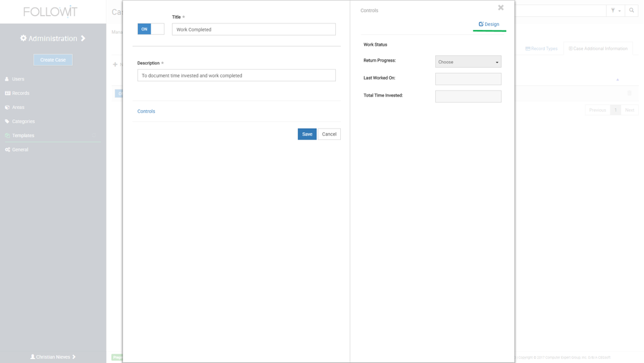
Task: Select page 1 in pagination
Action: tap(615, 110)
